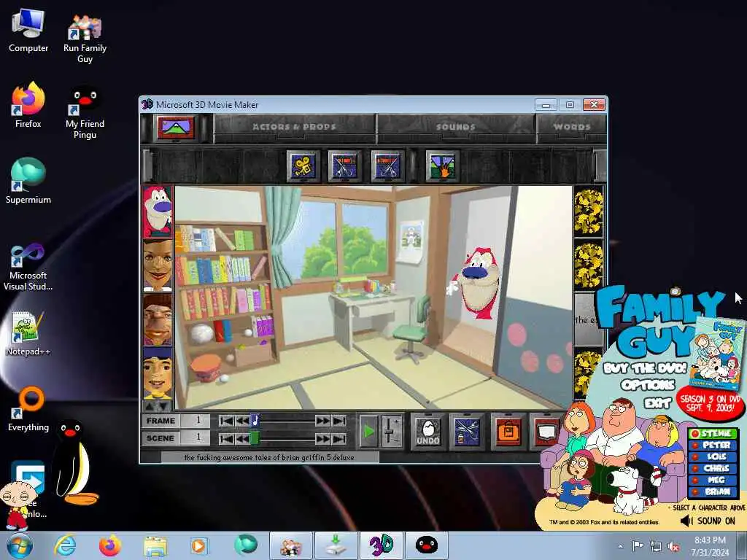Choose the brown-haired man actor portrait

click(158, 319)
